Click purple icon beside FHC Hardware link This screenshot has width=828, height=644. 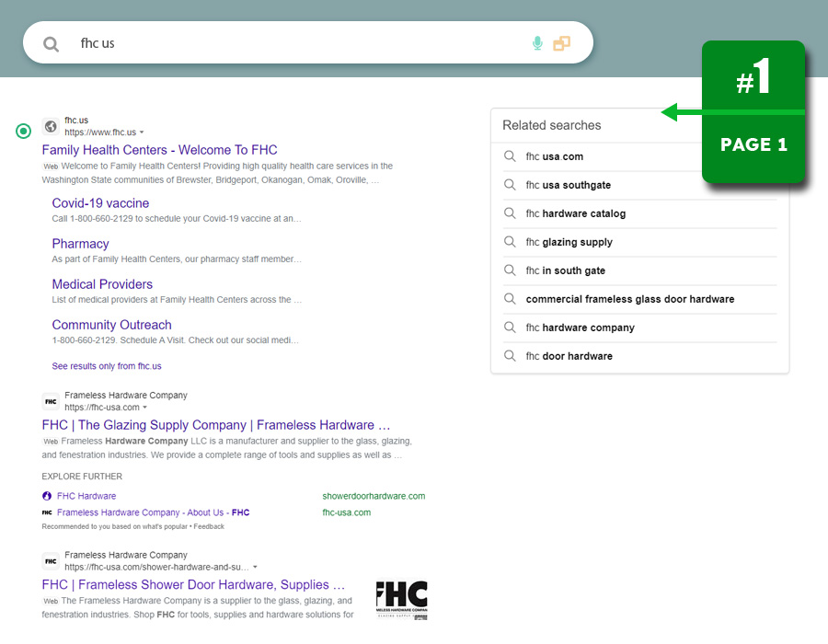coord(47,496)
